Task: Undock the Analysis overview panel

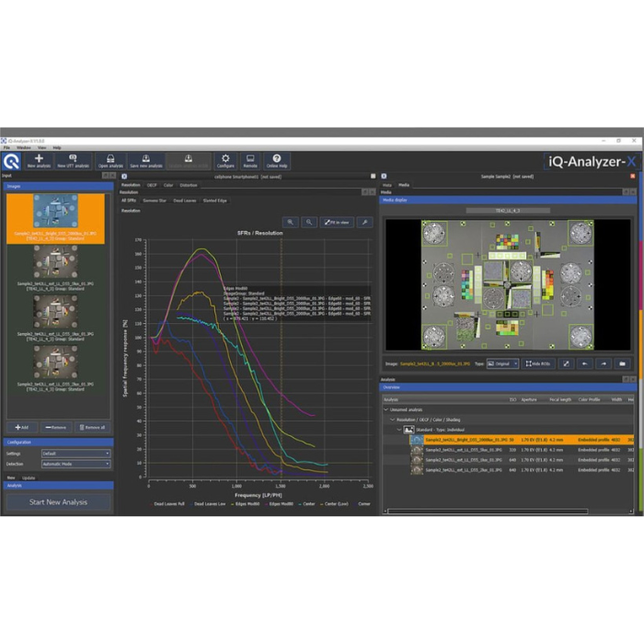Action: [x=626, y=379]
